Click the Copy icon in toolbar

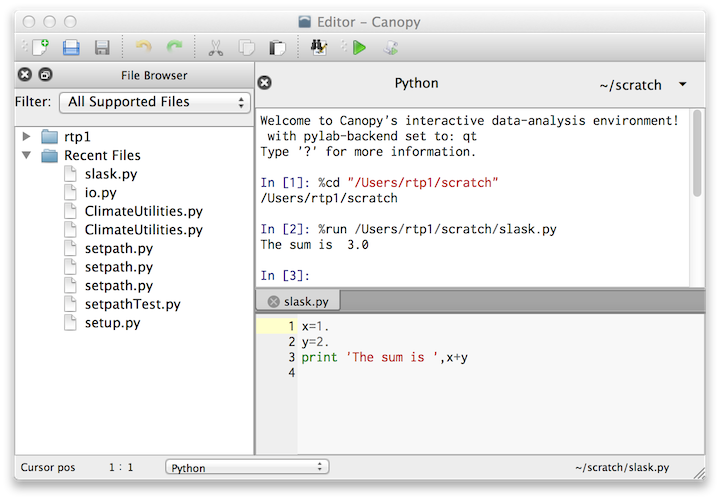tap(246, 47)
